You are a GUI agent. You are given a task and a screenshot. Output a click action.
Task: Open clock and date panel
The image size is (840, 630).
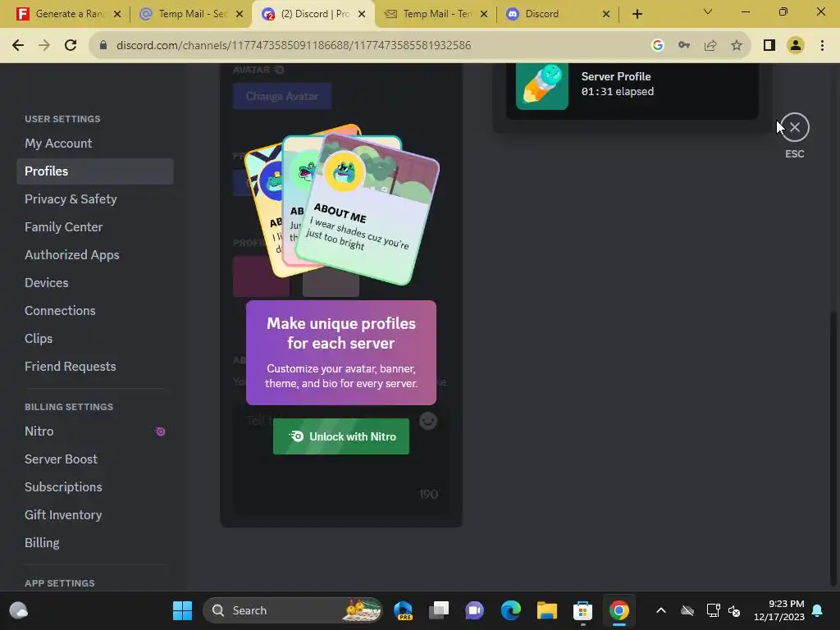[779, 610]
